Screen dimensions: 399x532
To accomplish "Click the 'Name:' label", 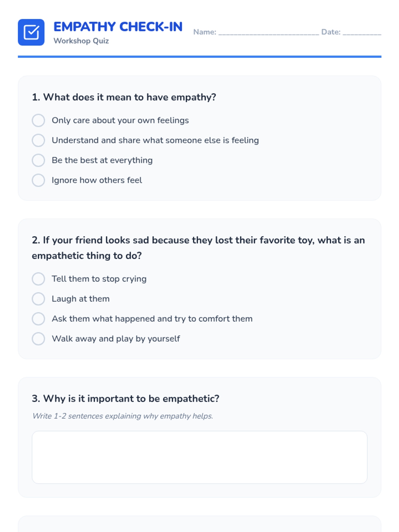I will tap(204, 32).
